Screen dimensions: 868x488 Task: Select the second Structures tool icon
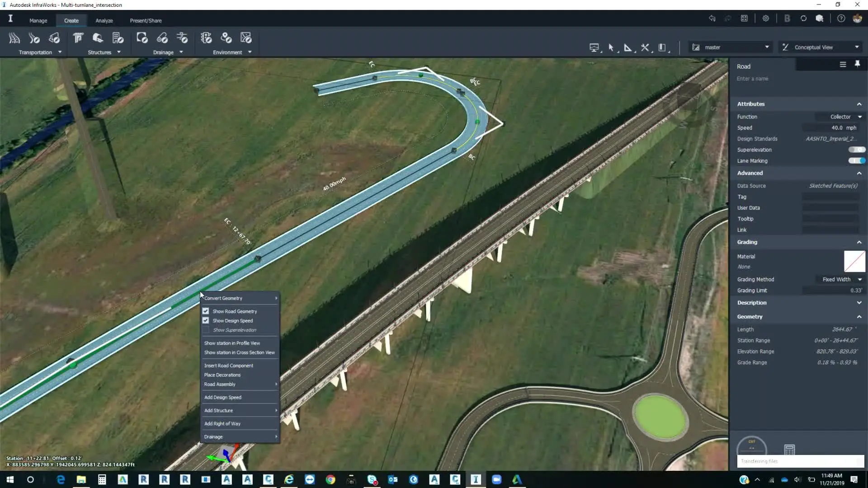pyautogui.click(x=98, y=38)
